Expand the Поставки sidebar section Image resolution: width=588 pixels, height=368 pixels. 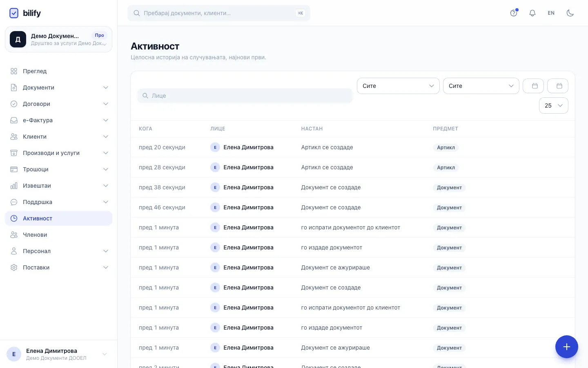click(x=59, y=267)
